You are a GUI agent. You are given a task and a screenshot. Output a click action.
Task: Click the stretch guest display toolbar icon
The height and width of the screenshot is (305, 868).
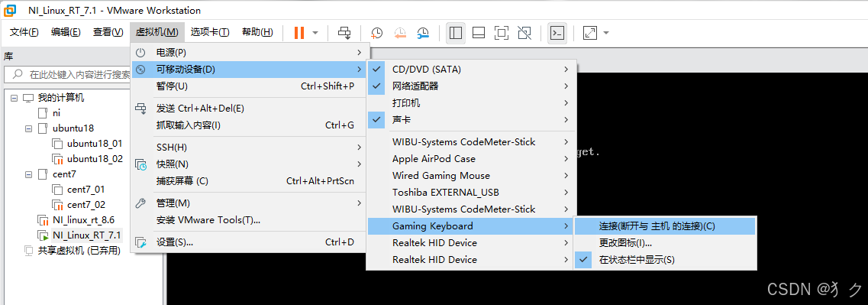coord(590,33)
